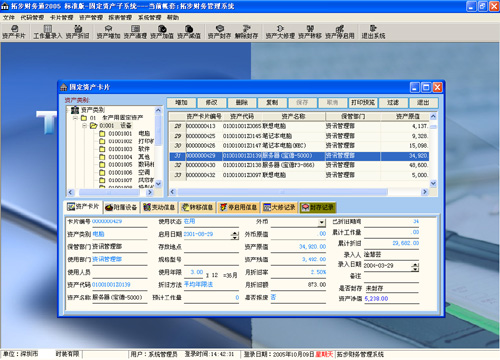Switch to the 大修记录 tab
Screen dimensions: 500x360
tap(279, 207)
